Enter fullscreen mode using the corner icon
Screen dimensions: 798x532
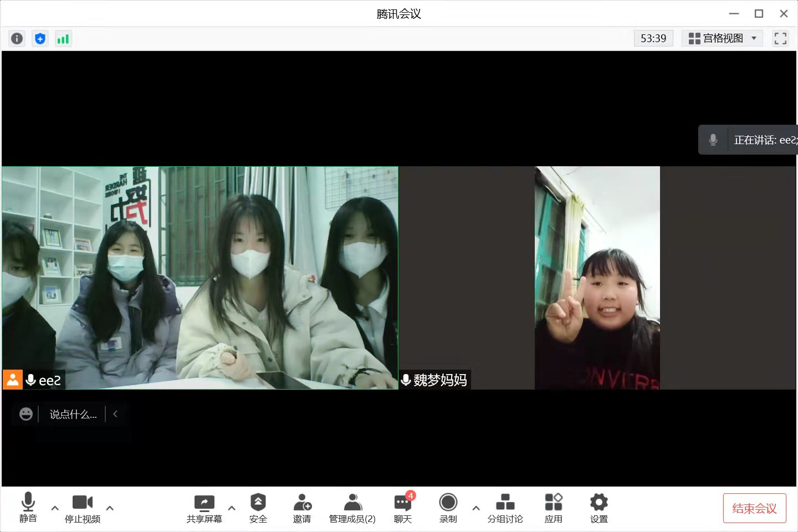tap(780, 38)
